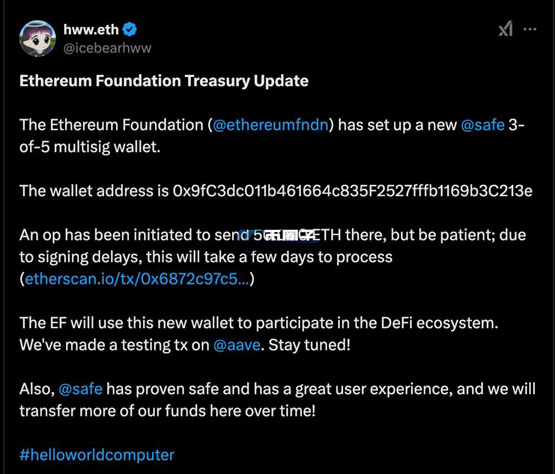This screenshot has width=555, height=474.
Task: Click the obscured ETH amount
Action: click(284, 235)
